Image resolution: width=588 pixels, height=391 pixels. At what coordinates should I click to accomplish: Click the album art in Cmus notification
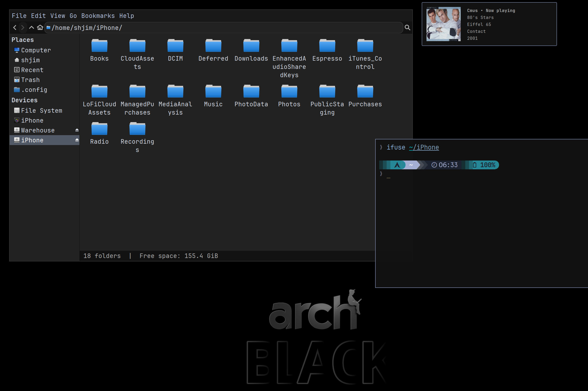[x=443, y=24]
